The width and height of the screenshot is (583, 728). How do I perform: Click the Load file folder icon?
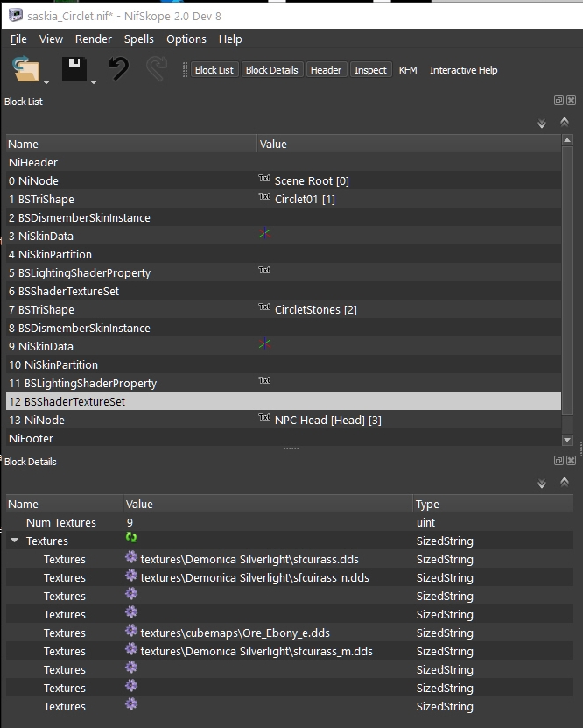coord(25,69)
